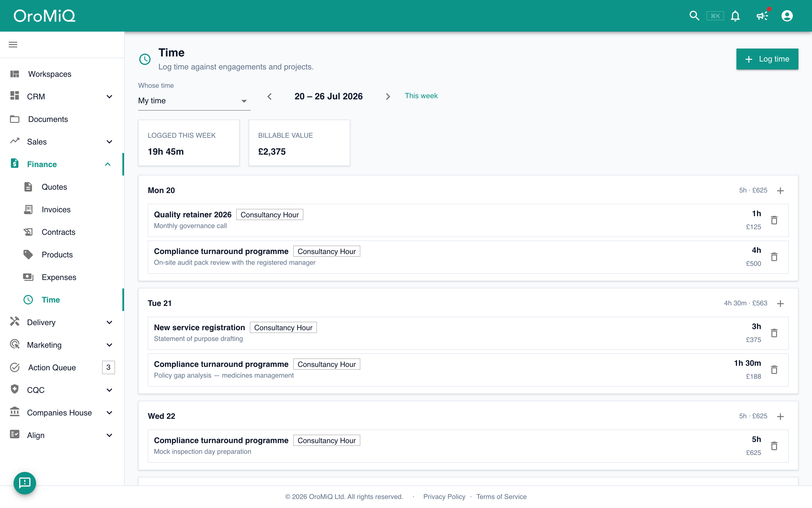Click Compliance turnaround programme on Wed 22
The width and height of the screenshot is (812, 508).
pyautogui.click(x=221, y=441)
